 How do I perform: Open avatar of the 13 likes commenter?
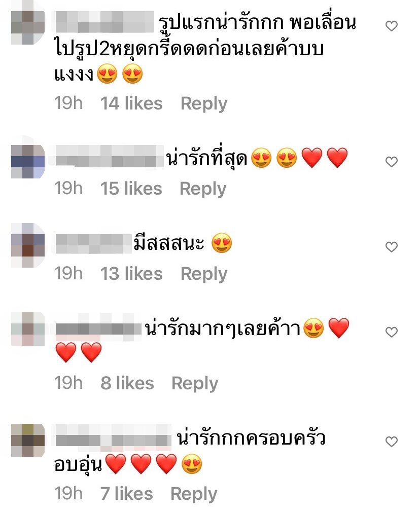pos(28,245)
